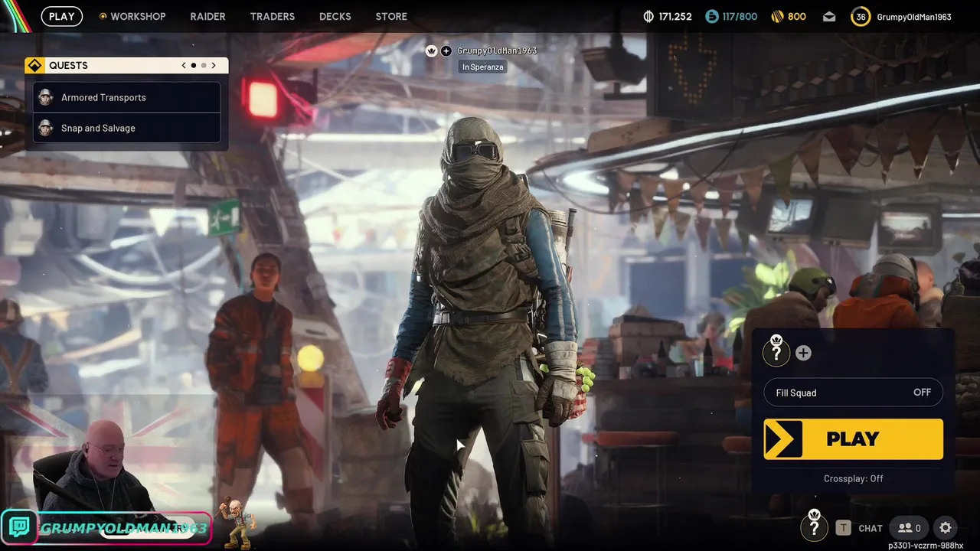Open the PLAY tab in top navigation

(x=62, y=16)
